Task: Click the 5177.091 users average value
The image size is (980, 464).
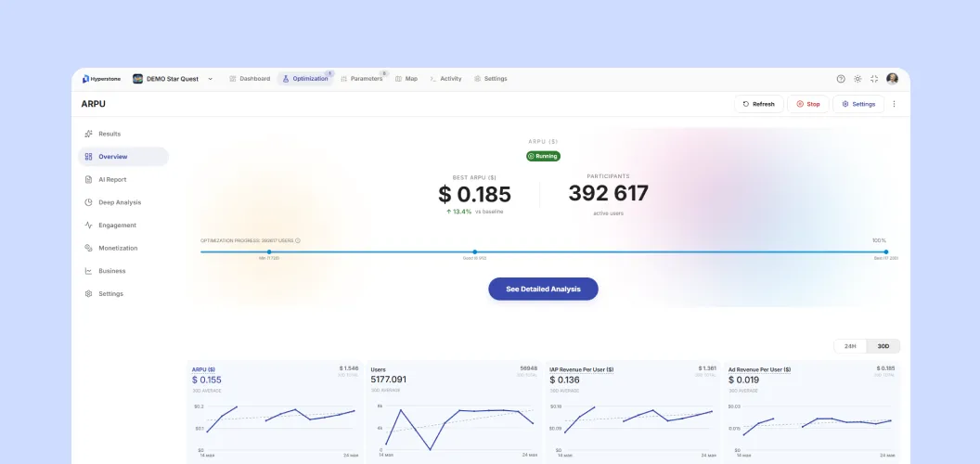Action: (x=388, y=380)
